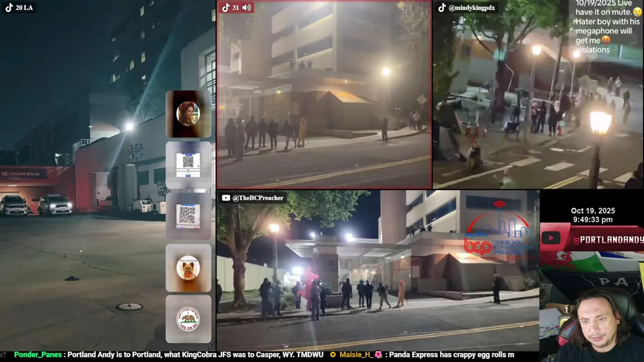Open the @mindykingpdx video feed

(x=538, y=95)
